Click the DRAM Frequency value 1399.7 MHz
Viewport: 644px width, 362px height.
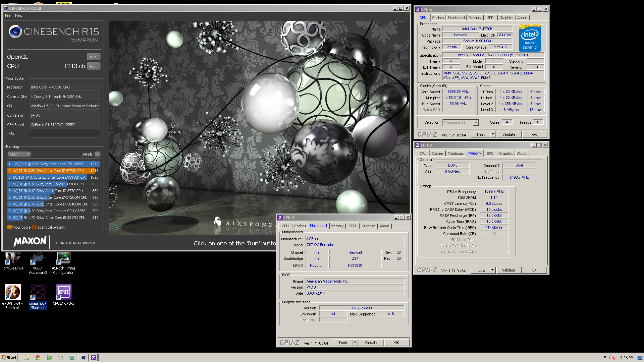point(494,191)
